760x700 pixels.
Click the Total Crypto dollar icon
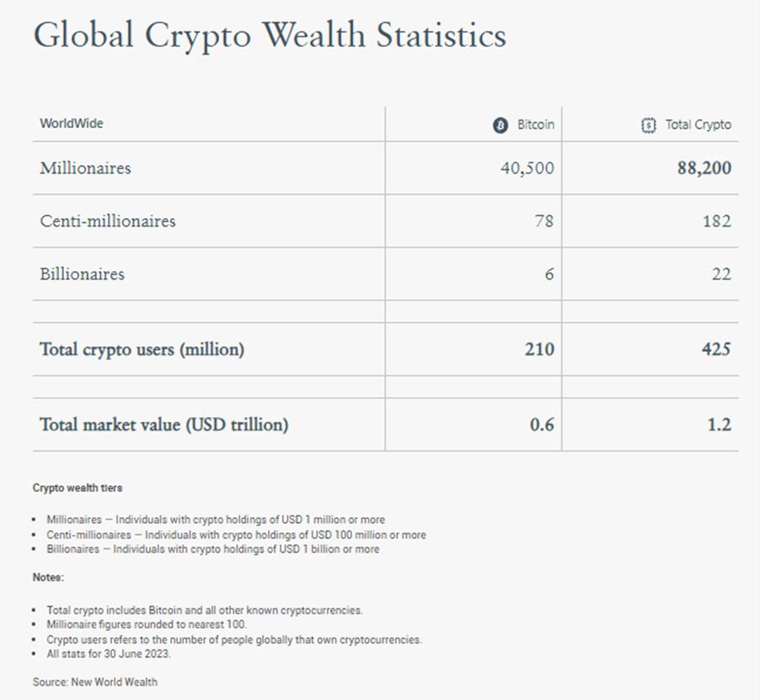[x=648, y=125]
